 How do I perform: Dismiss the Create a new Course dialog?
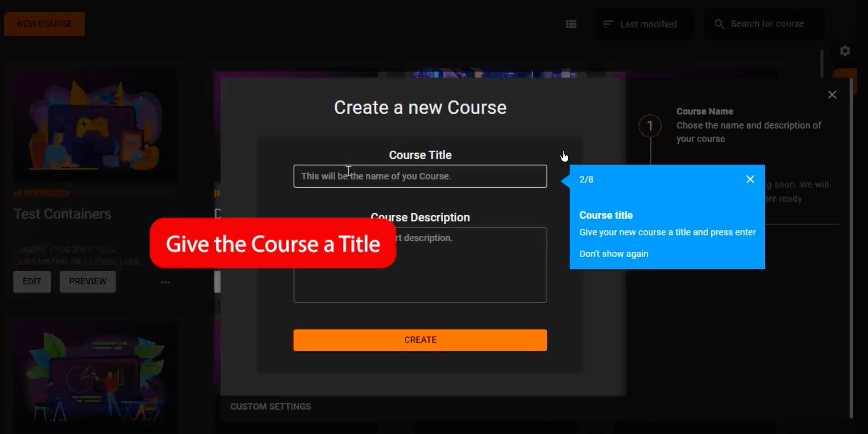tap(832, 95)
